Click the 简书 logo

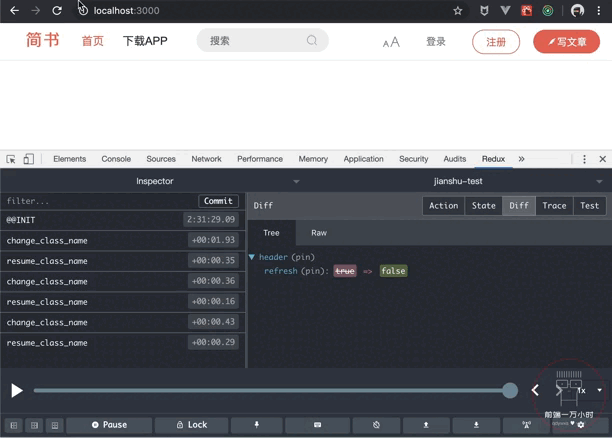click(x=43, y=40)
